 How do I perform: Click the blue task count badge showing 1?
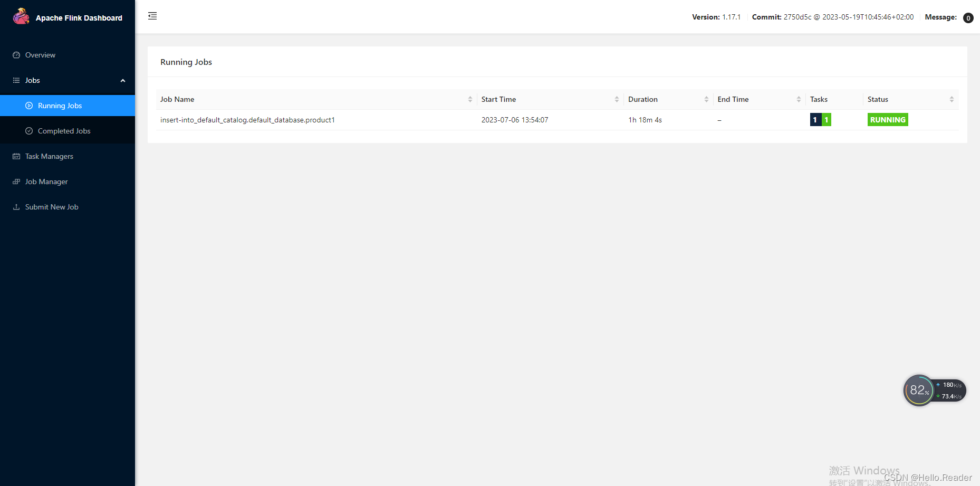[815, 120]
